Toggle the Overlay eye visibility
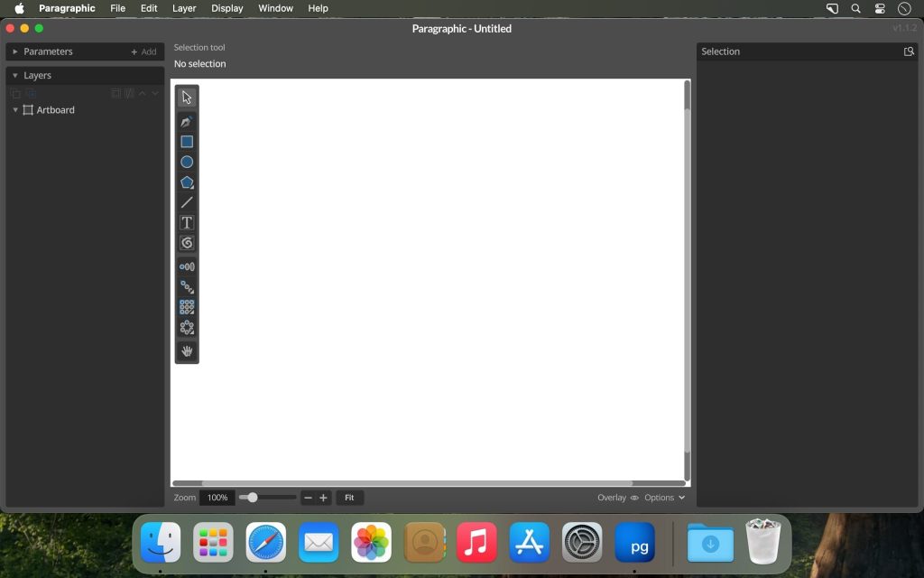 (x=634, y=498)
